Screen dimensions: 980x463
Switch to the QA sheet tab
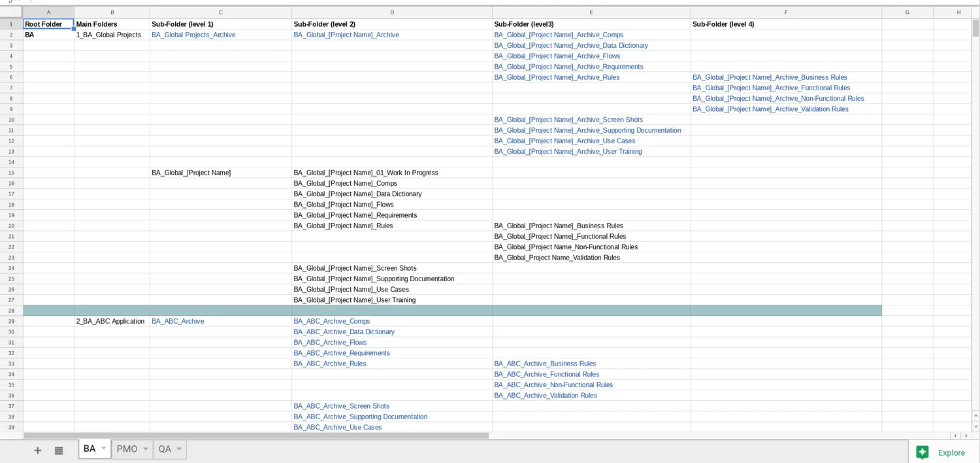[x=165, y=449]
